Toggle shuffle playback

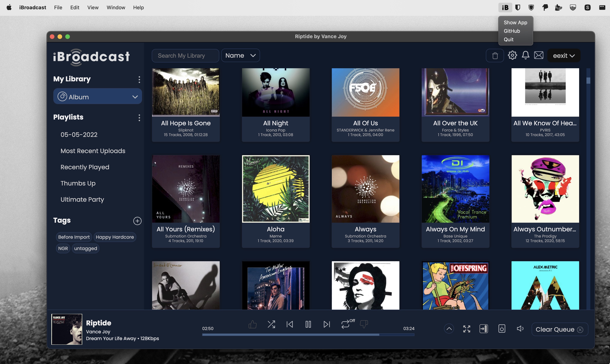(271, 324)
